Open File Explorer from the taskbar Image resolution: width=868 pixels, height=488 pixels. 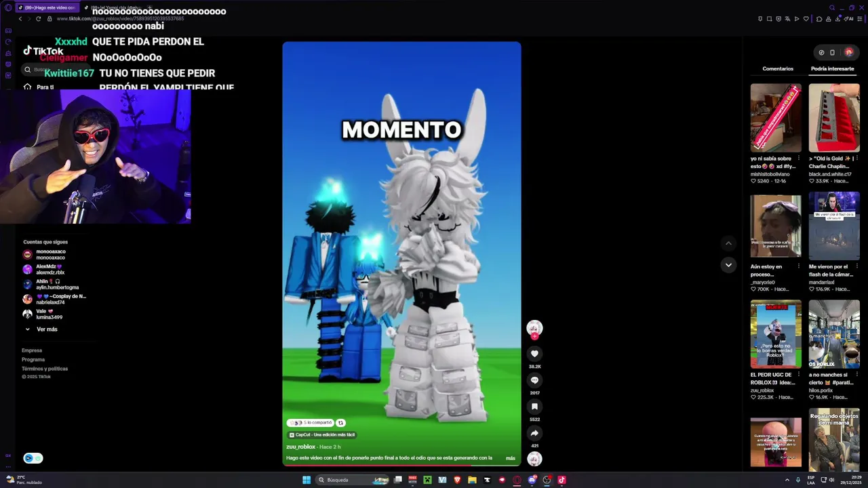(x=472, y=480)
